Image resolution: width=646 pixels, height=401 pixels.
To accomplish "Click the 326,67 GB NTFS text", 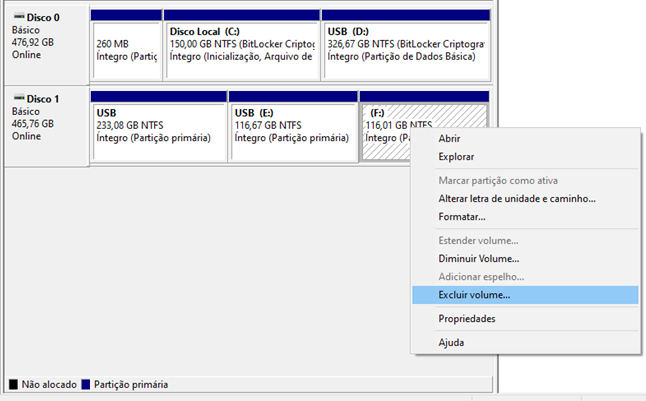I will [361, 44].
